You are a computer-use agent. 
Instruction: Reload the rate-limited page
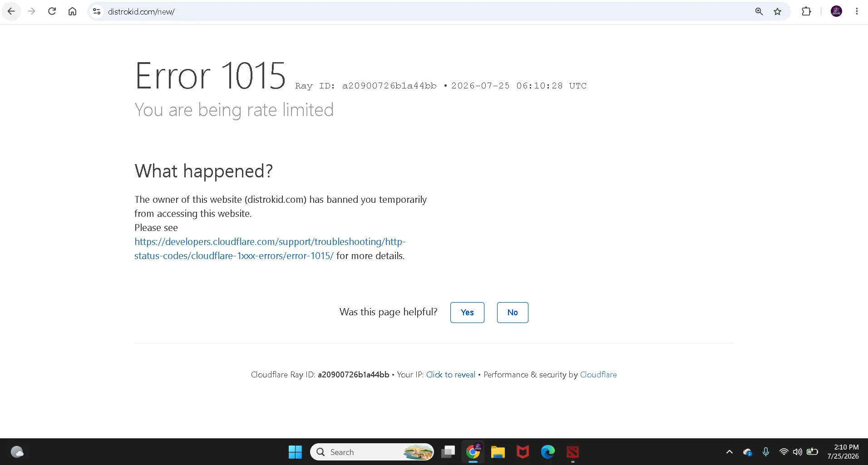point(52,11)
